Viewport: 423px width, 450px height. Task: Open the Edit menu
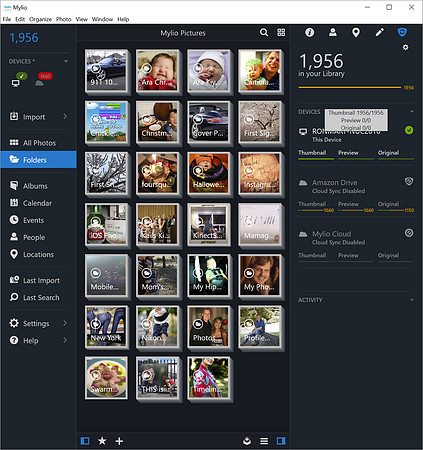pos(20,19)
